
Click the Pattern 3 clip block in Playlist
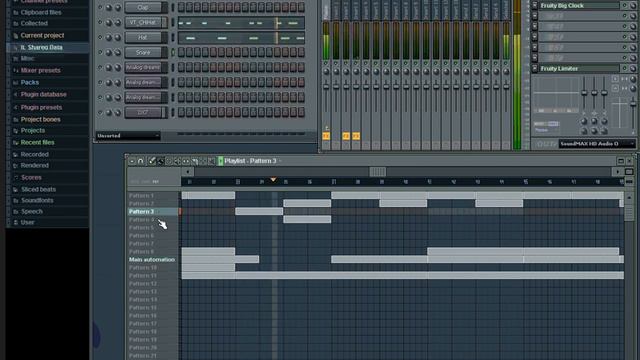259,211
